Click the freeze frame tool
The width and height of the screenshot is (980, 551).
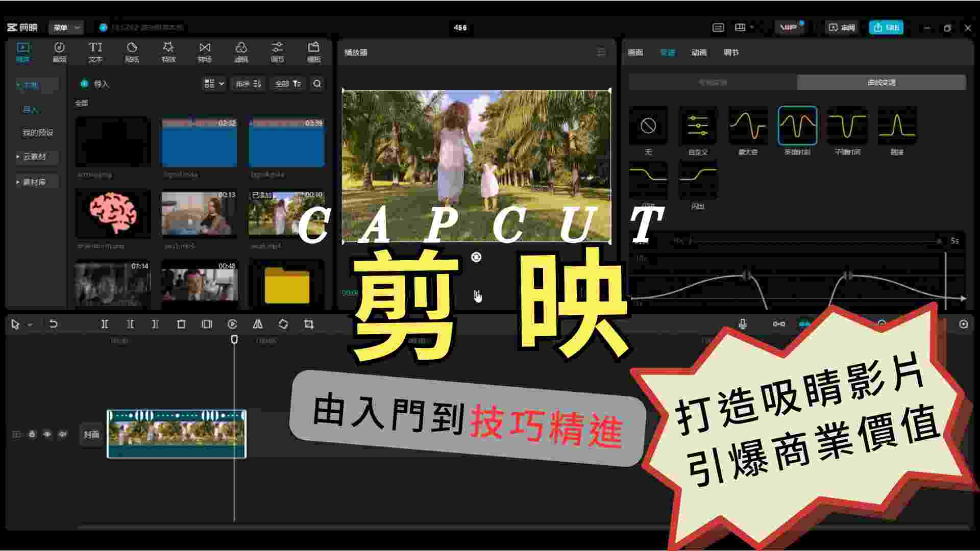click(206, 324)
